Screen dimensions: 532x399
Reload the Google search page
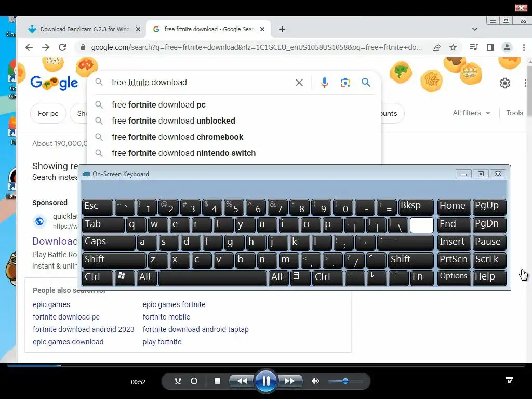(62, 47)
